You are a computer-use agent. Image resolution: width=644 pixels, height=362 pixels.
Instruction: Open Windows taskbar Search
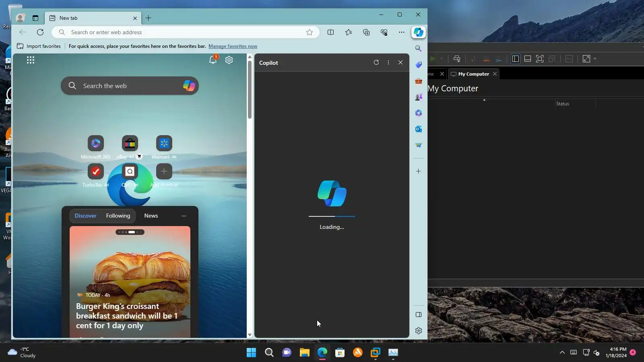coord(269,352)
